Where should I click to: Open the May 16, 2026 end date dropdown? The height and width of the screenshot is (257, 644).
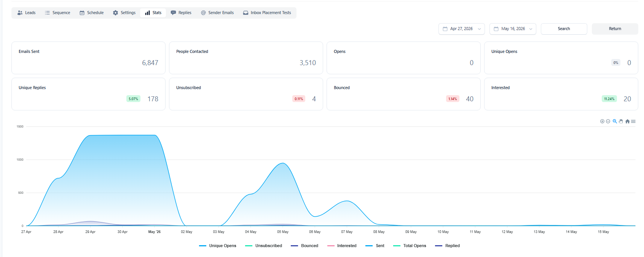click(x=513, y=29)
